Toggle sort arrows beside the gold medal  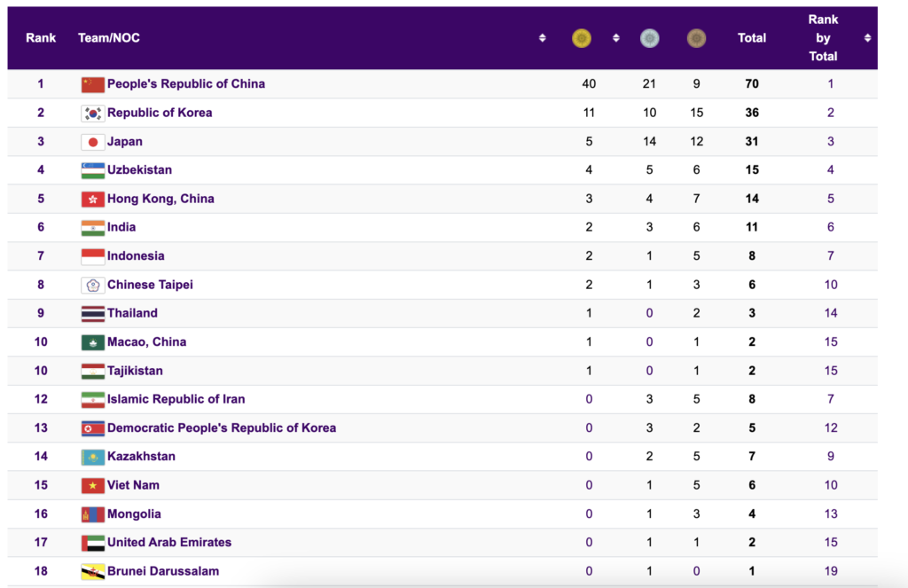coord(615,38)
